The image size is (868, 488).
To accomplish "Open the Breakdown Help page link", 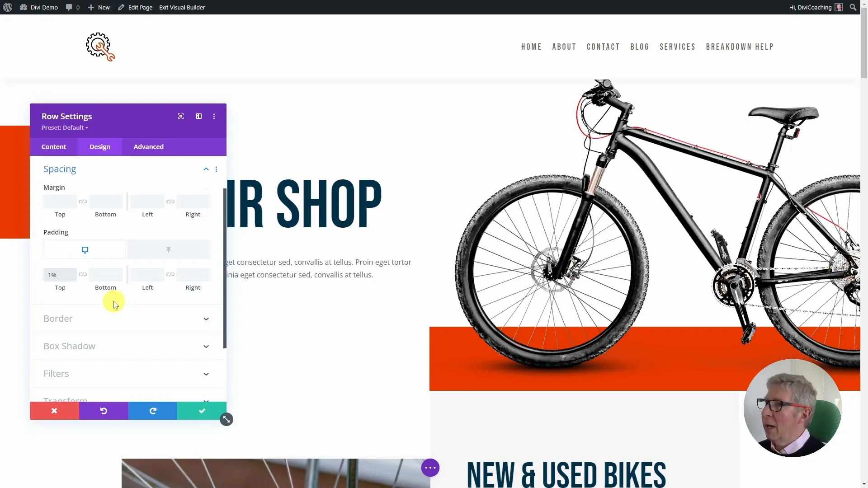I will point(740,47).
